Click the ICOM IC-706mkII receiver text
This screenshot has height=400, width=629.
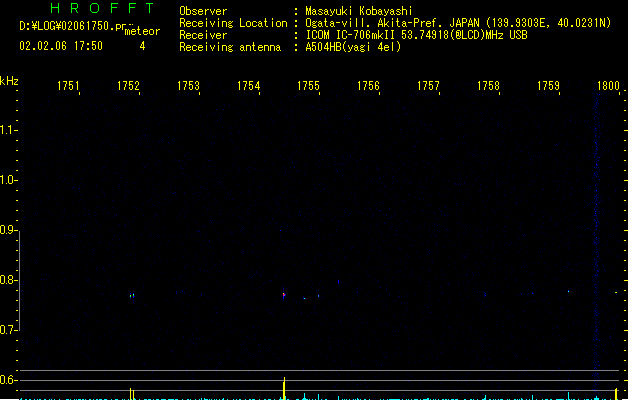(416, 35)
